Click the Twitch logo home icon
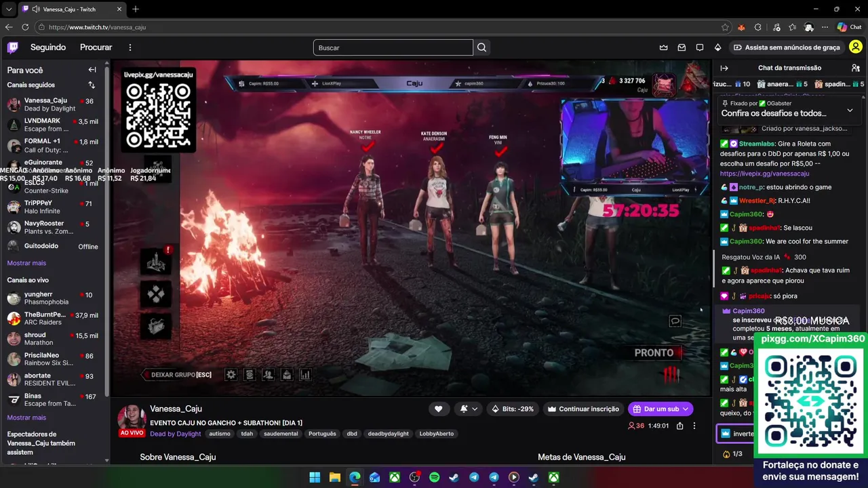 (13, 47)
